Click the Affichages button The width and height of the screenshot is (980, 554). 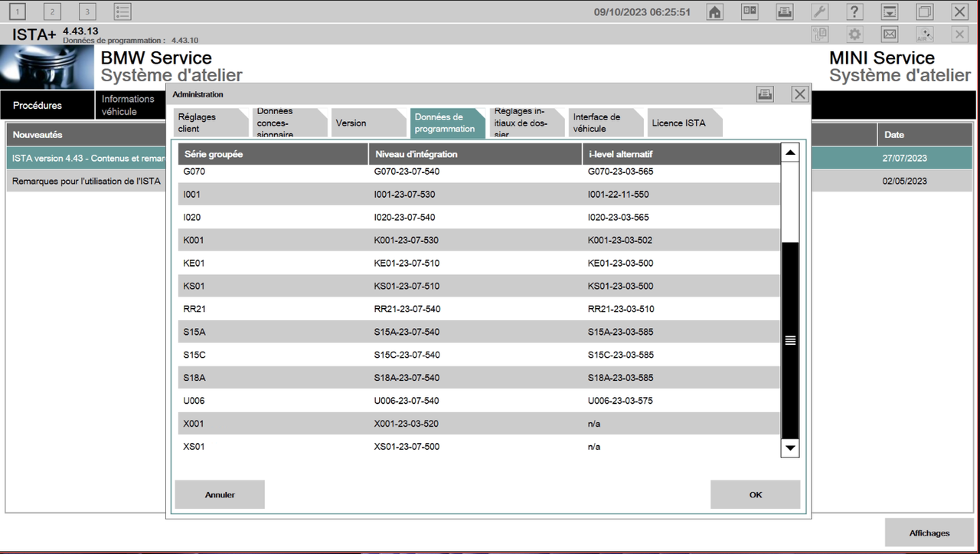click(929, 533)
